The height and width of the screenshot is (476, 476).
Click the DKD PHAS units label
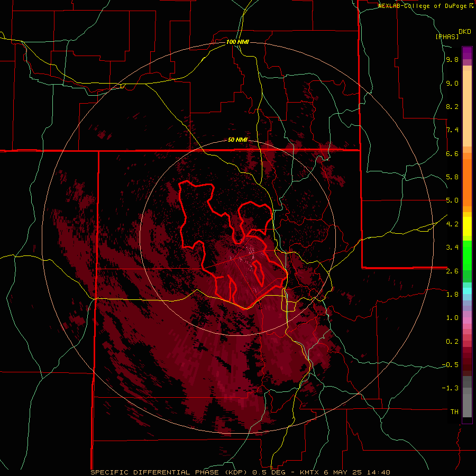(x=453, y=34)
